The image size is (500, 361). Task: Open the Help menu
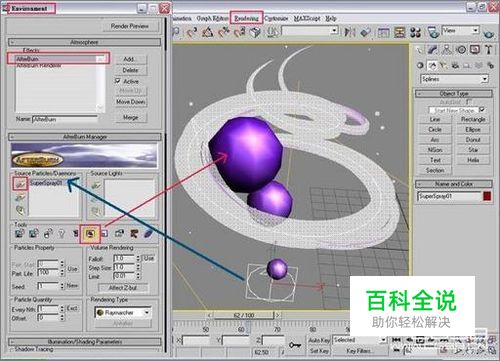pos(330,18)
